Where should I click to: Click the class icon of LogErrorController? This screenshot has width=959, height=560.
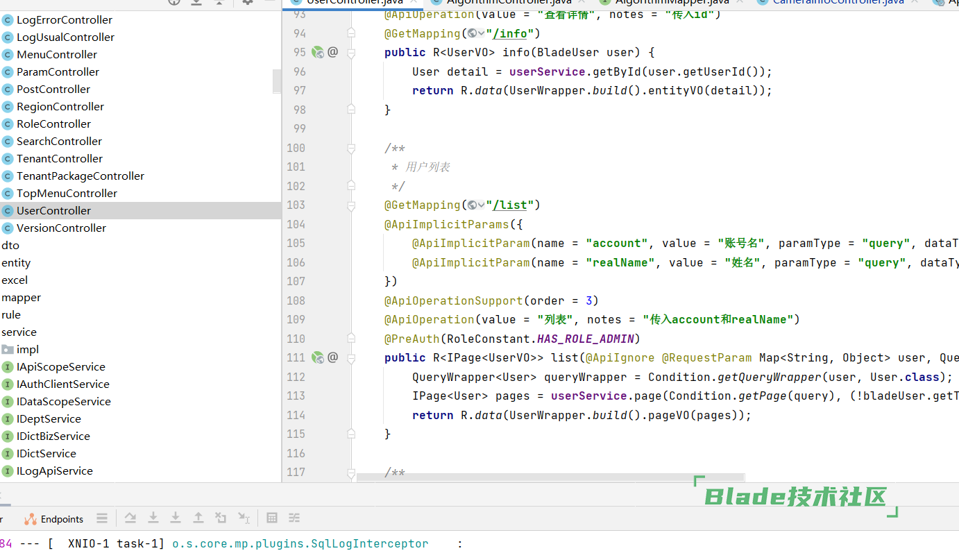[x=8, y=20]
